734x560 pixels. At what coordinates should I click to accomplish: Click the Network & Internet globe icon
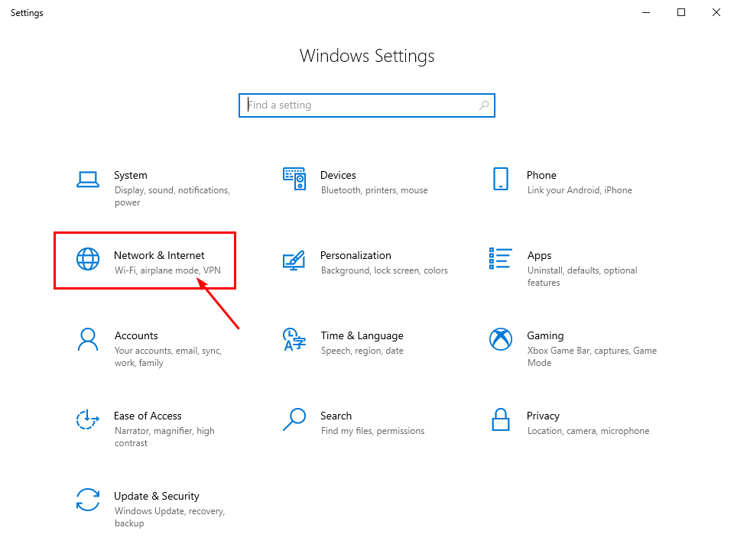(87, 259)
